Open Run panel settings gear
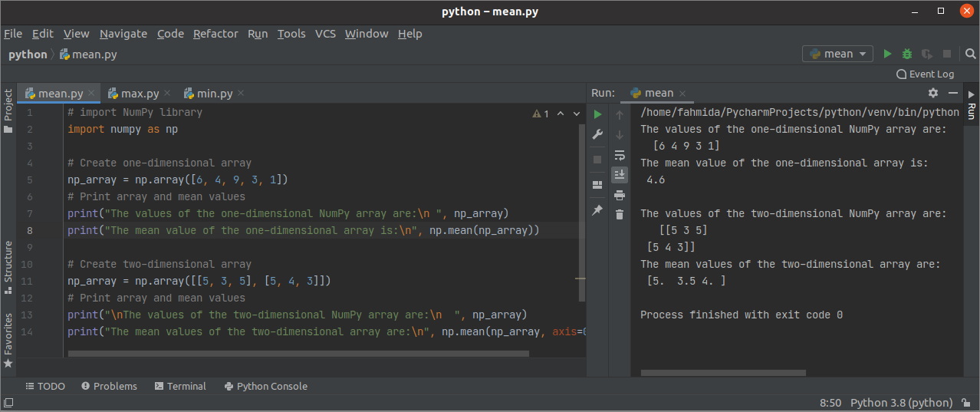 [x=933, y=93]
